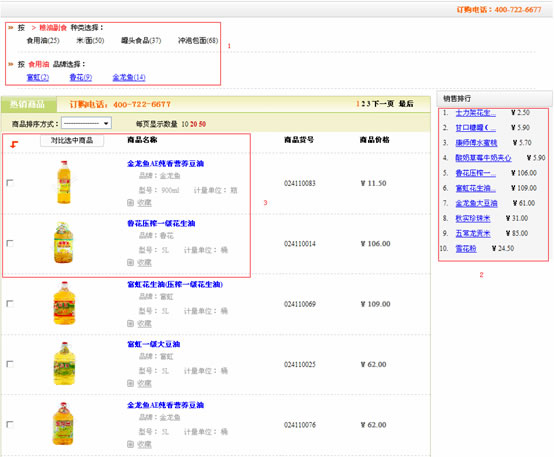This screenshot has width=554, height=457.
Task: Tick the checkbox for 富虹一级大豆油 row
Action: (x=10, y=364)
